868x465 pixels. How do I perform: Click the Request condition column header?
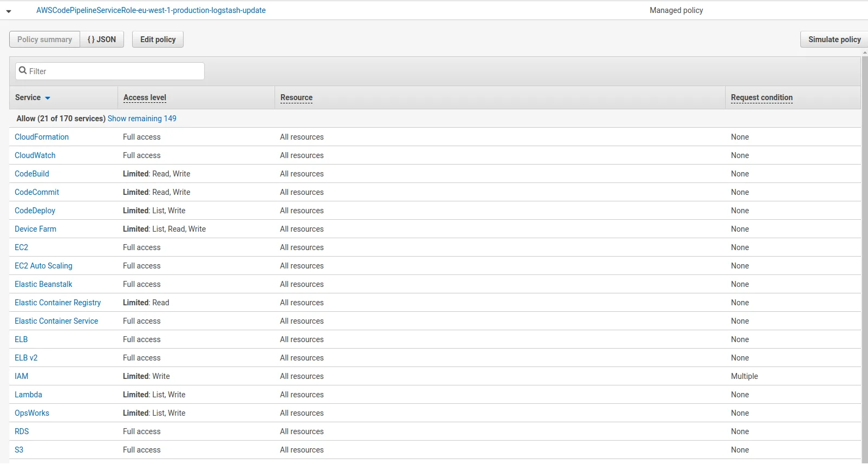click(762, 97)
